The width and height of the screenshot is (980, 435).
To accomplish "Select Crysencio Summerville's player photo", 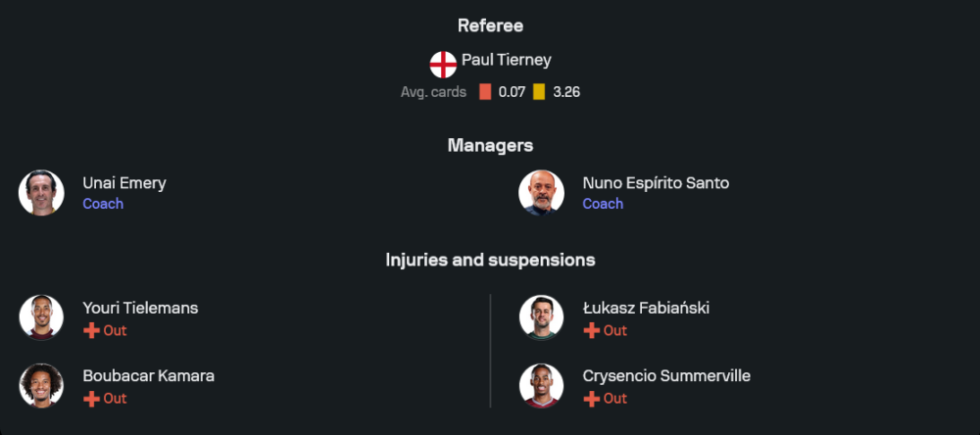I will [x=541, y=386].
